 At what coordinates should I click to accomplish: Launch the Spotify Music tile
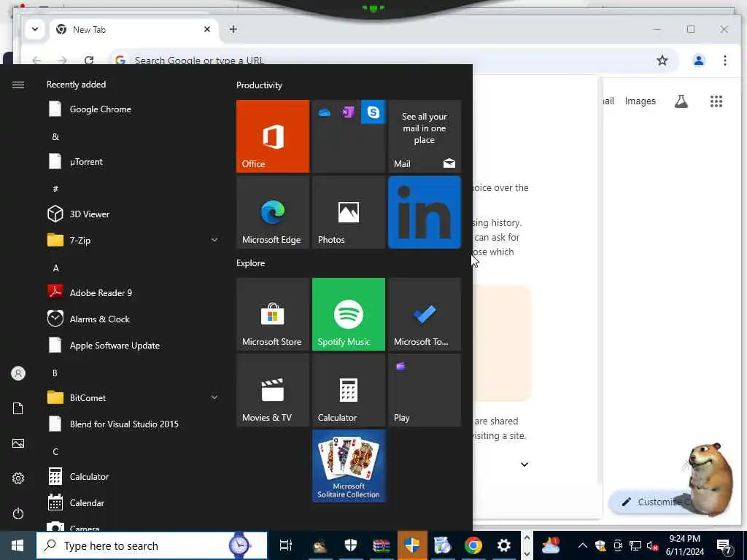[348, 314]
